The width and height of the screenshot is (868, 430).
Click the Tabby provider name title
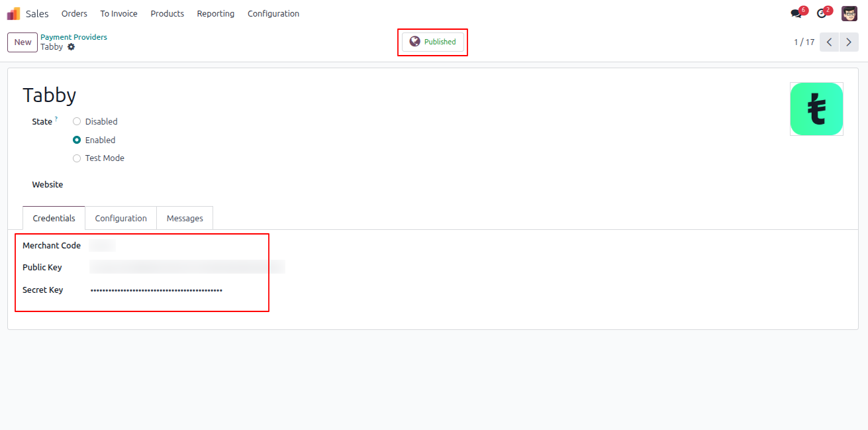pyautogui.click(x=50, y=95)
